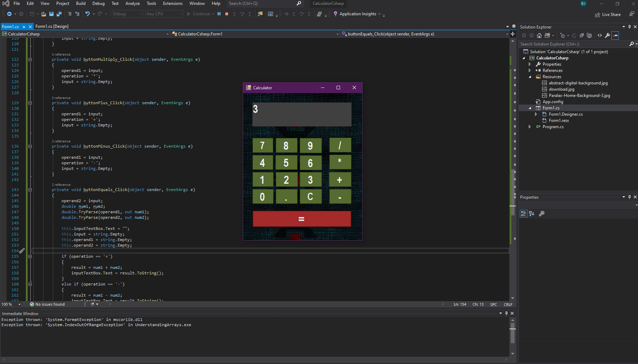The width and height of the screenshot is (638, 364).
Task: Switch Properties panel to alphabetical sorting
Action: [531, 214]
